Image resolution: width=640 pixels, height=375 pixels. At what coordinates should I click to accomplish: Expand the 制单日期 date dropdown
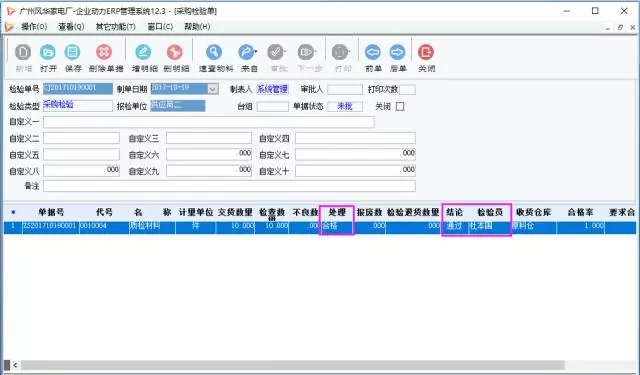(x=213, y=89)
